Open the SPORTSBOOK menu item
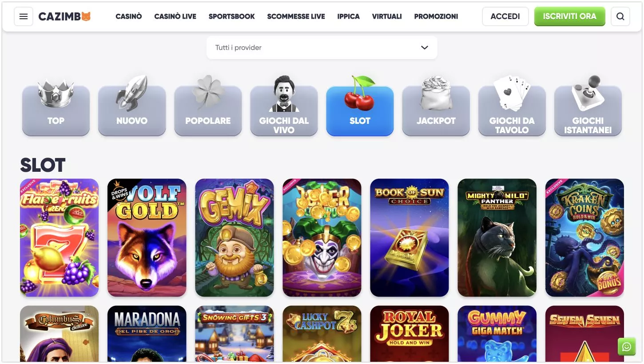Image resolution: width=644 pixels, height=364 pixels. (232, 16)
